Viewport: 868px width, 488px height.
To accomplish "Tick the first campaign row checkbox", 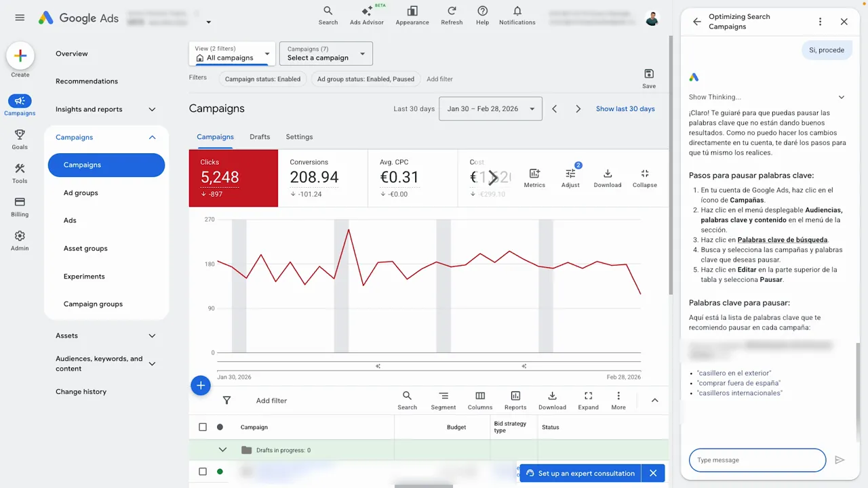I will (x=203, y=472).
